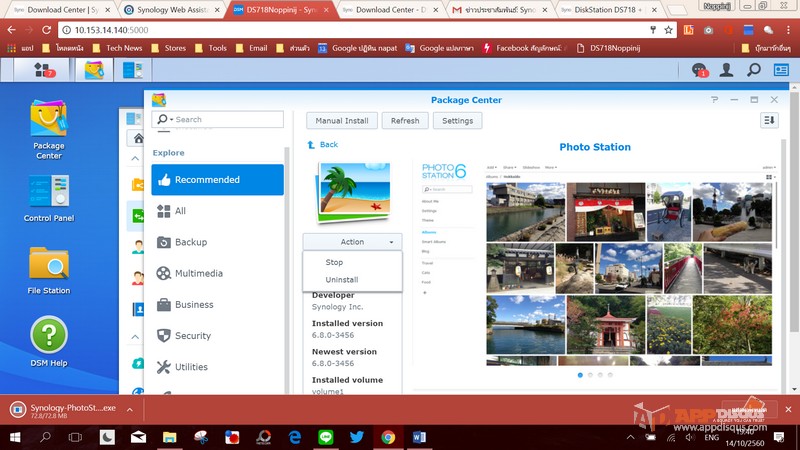Open the DS718Noppinij bookmark
800x450 pixels.
(x=608, y=48)
